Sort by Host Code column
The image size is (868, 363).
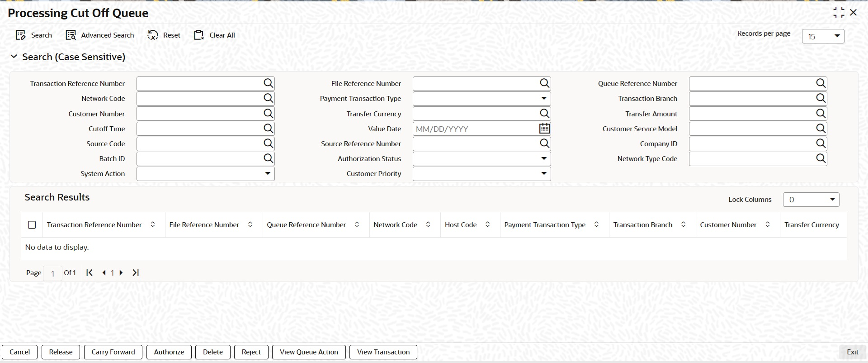487,224
